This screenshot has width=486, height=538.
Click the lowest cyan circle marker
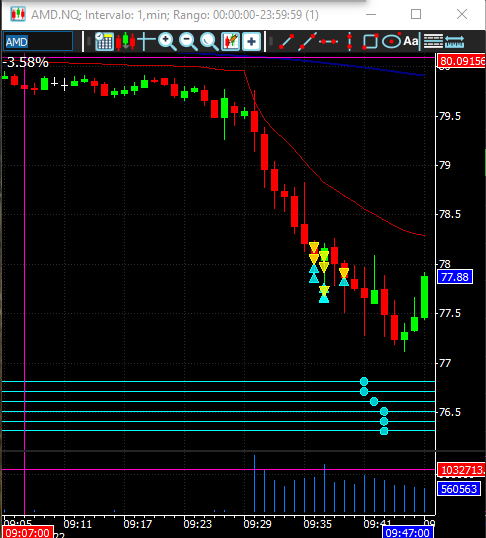(384, 431)
